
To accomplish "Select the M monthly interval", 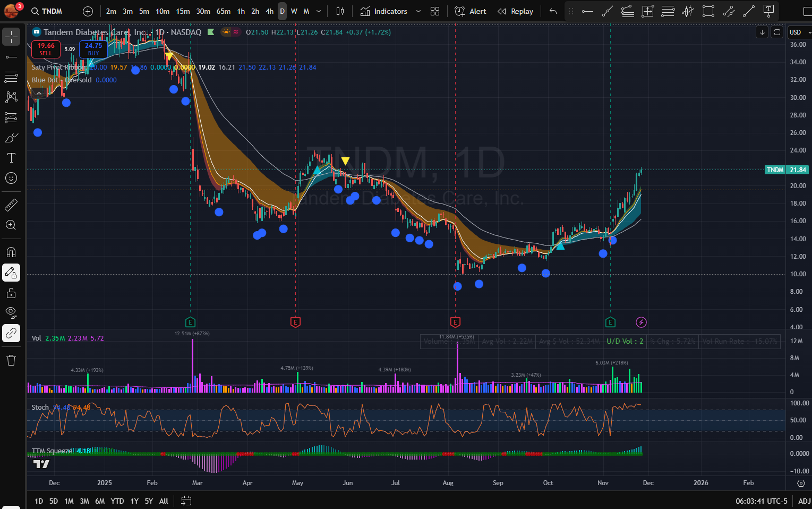I will (x=306, y=11).
